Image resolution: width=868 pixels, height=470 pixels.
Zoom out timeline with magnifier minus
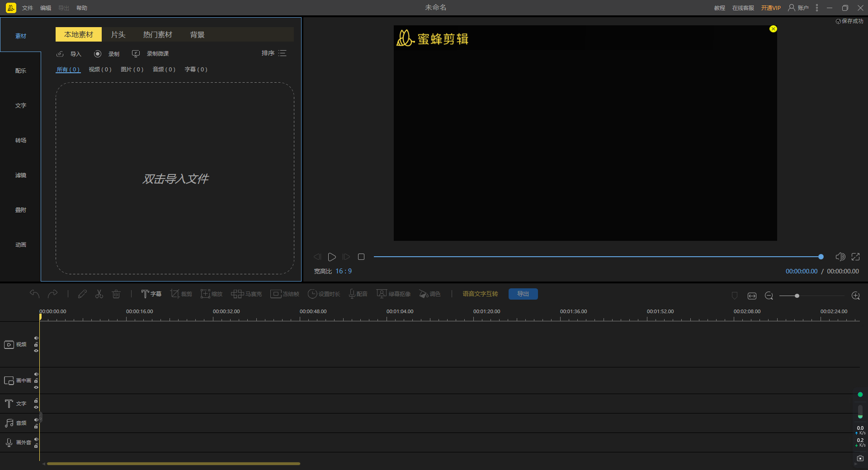[769, 296]
